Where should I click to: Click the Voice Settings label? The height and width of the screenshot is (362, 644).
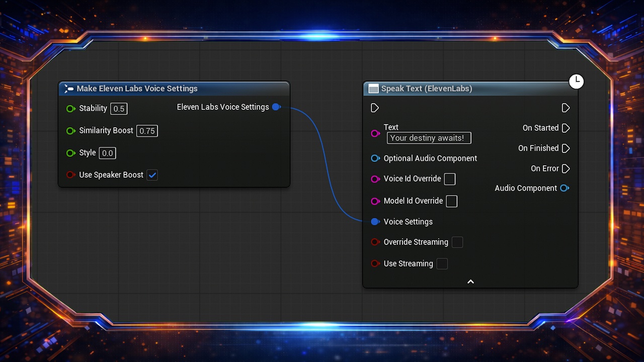point(408,222)
